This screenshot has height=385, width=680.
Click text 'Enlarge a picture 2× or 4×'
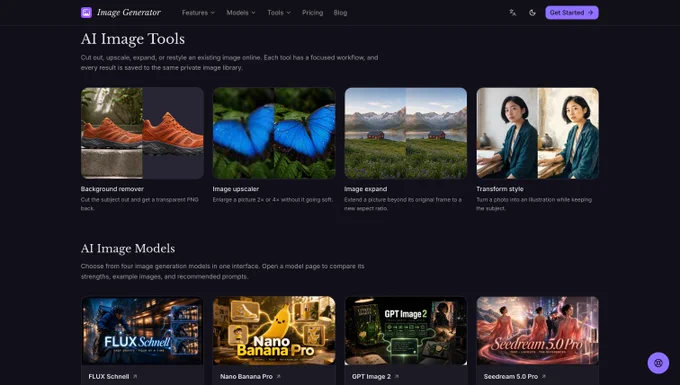[244, 200]
